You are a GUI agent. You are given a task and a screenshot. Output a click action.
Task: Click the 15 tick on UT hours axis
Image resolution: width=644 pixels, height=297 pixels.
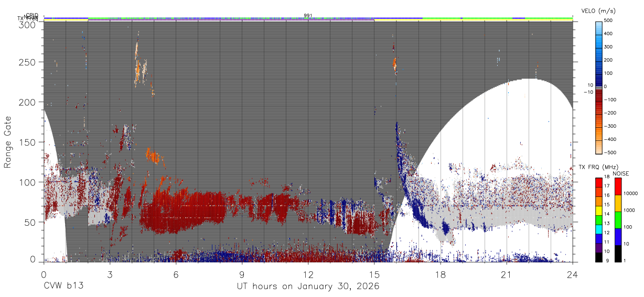[x=374, y=274]
